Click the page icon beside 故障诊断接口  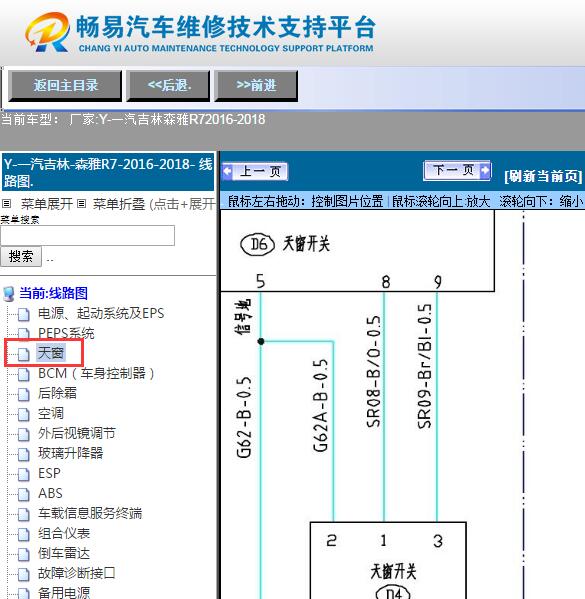[24, 574]
